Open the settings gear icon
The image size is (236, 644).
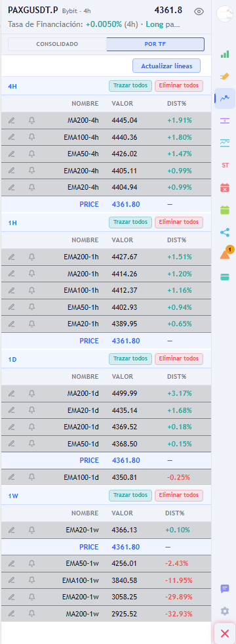225,611
